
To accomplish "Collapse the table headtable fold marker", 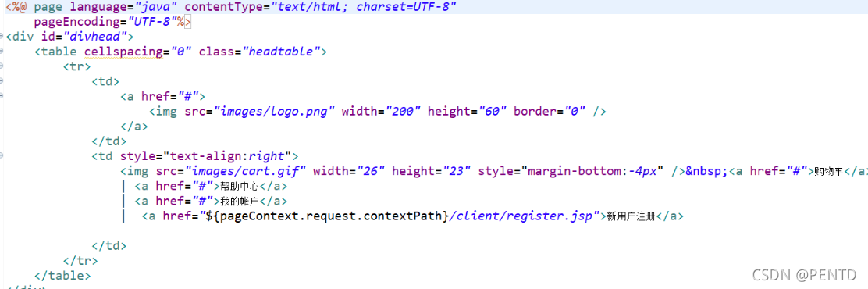I will coord(2,52).
